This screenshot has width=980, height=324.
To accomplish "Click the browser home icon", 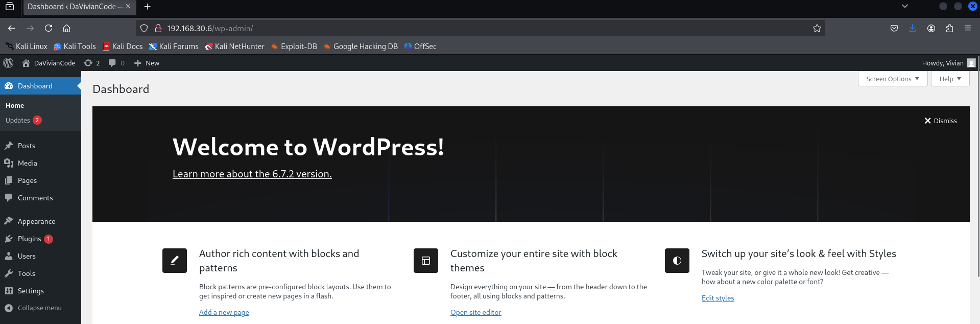I will (66, 28).
